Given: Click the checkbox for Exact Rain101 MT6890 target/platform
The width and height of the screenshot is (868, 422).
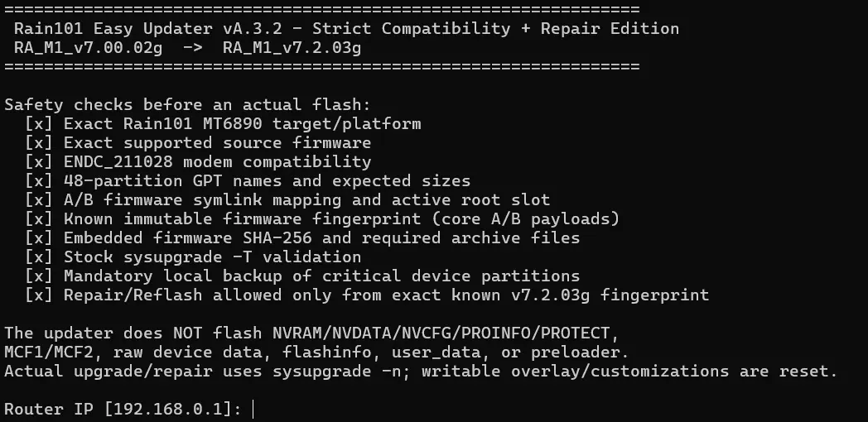Looking at the screenshot, I should pyautogui.click(x=39, y=124).
